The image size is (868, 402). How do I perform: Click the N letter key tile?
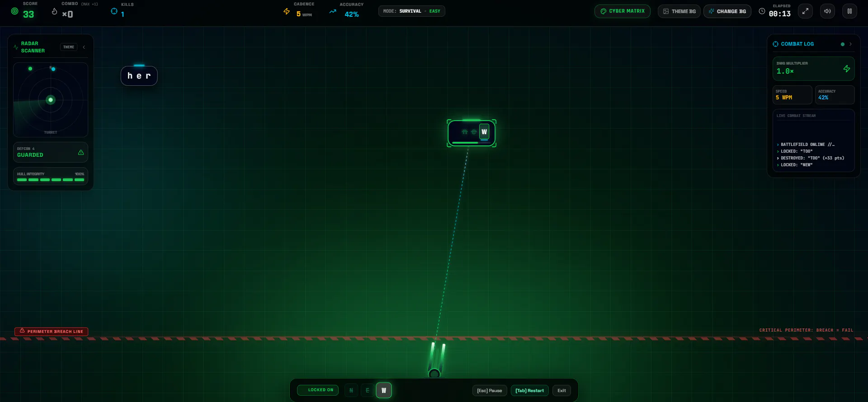pyautogui.click(x=351, y=390)
